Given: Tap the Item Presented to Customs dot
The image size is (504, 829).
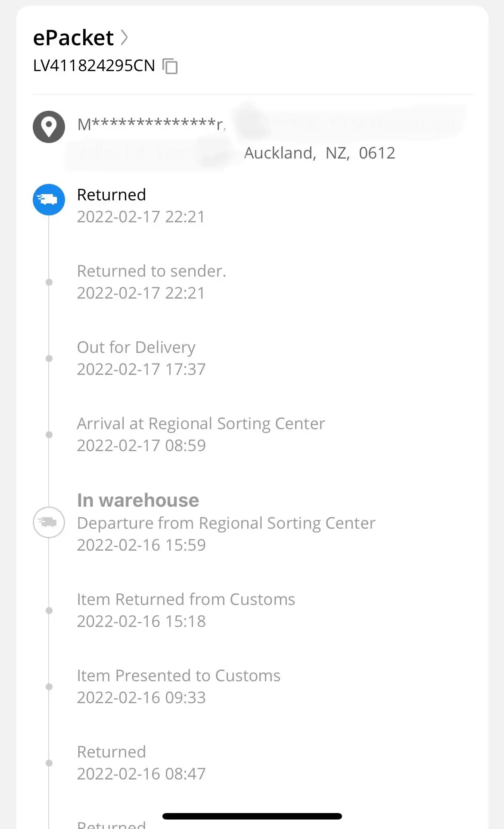Looking at the screenshot, I should [49, 687].
